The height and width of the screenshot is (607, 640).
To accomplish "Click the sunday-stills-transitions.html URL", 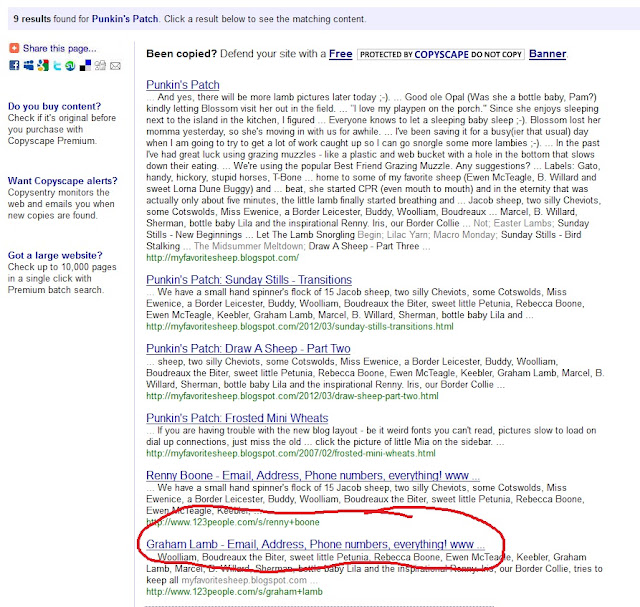I will tap(300, 327).
